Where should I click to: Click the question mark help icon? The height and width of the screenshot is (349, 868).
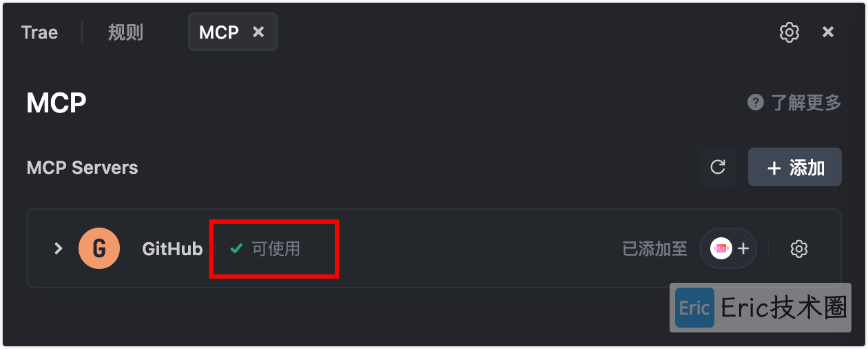756,103
